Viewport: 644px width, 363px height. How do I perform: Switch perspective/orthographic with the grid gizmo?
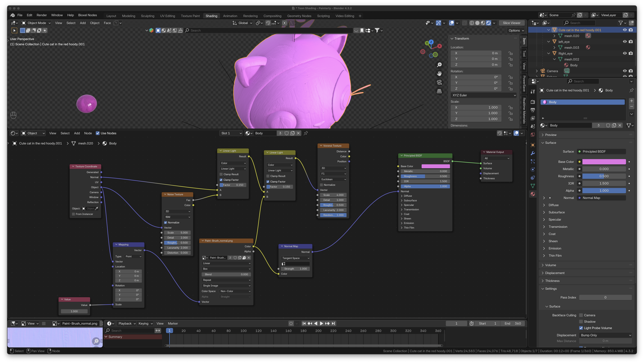pos(439,91)
